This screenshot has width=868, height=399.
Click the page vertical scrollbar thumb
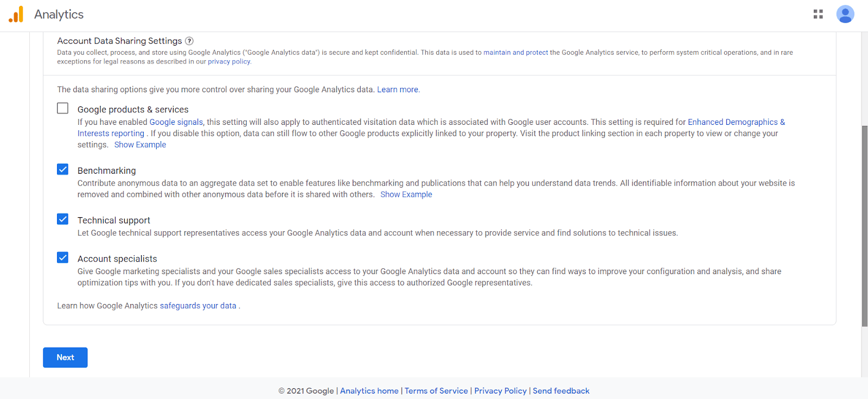pyautogui.click(x=865, y=226)
